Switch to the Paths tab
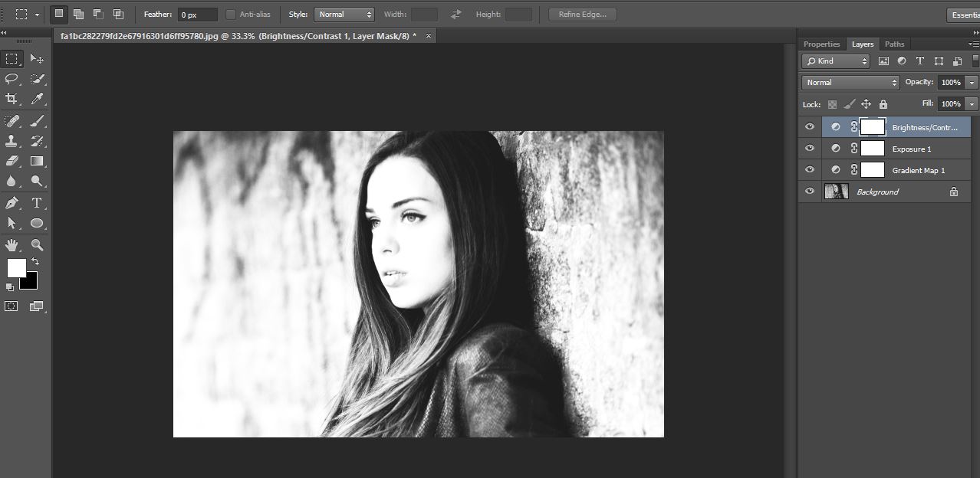Viewport: 980px width, 478px height. pos(894,44)
